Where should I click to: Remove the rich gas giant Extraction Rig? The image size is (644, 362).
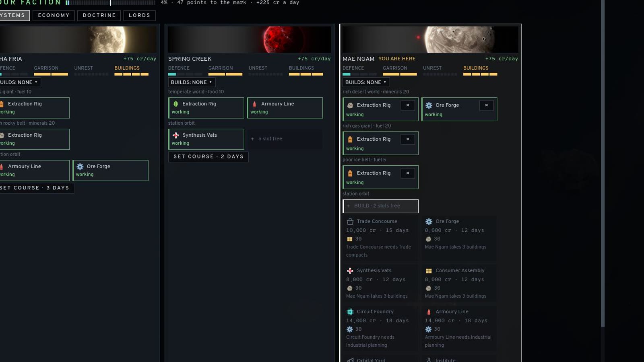408,139
